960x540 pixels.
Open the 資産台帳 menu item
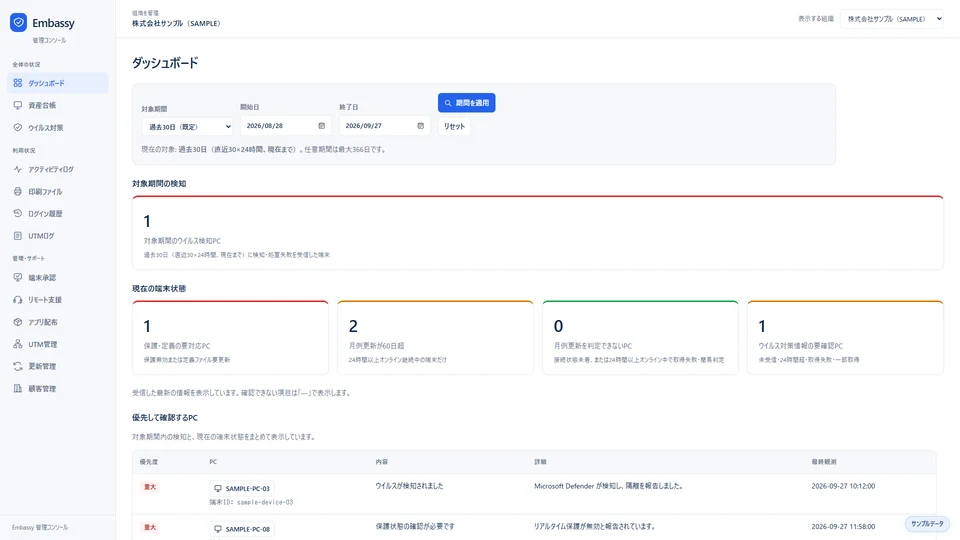pyautogui.click(x=58, y=105)
